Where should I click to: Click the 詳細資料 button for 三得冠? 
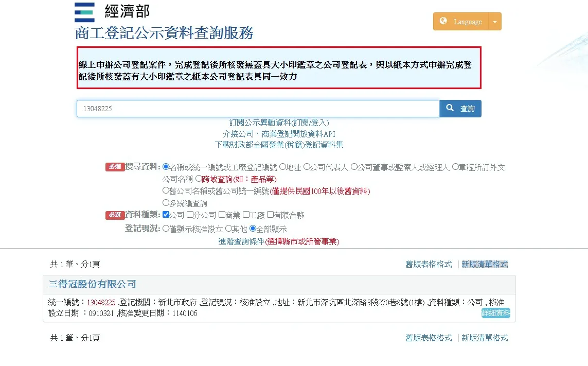pos(496,313)
